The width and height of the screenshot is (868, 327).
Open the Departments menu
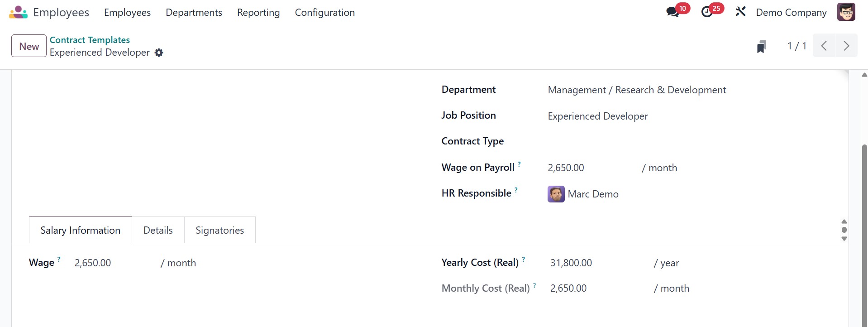click(194, 13)
